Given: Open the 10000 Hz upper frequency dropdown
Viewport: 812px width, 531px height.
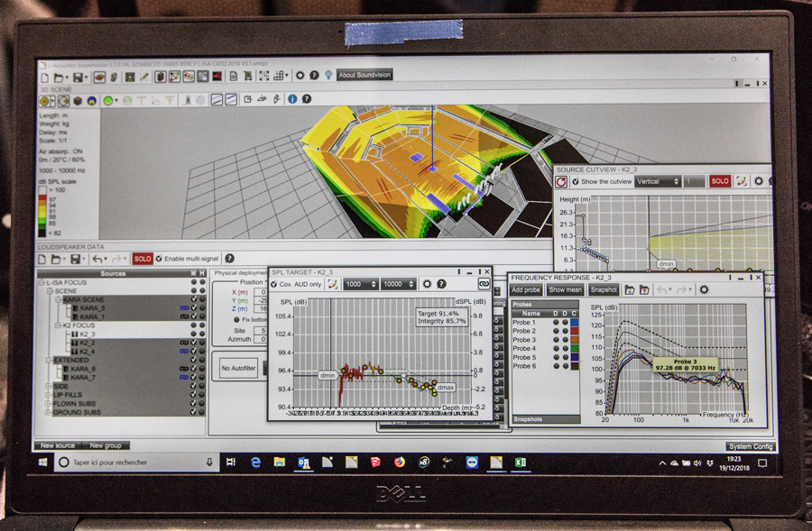Looking at the screenshot, I should point(399,284).
